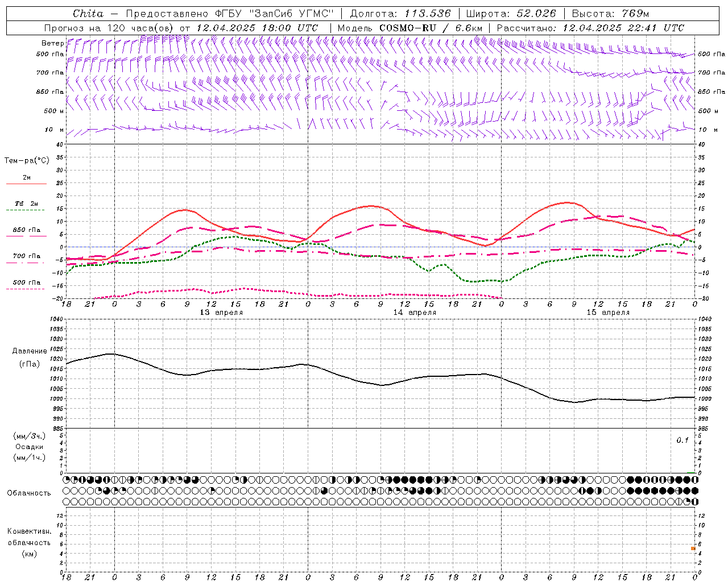Click the station name "Chita" in header

point(88,14)
